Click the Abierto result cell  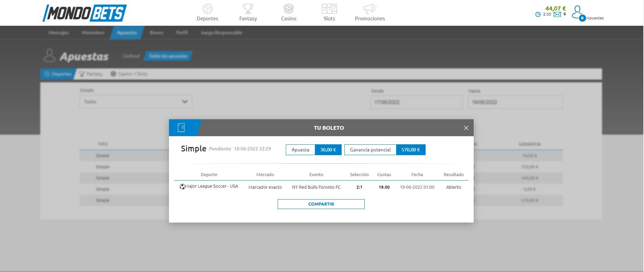[x=454, y=187]
